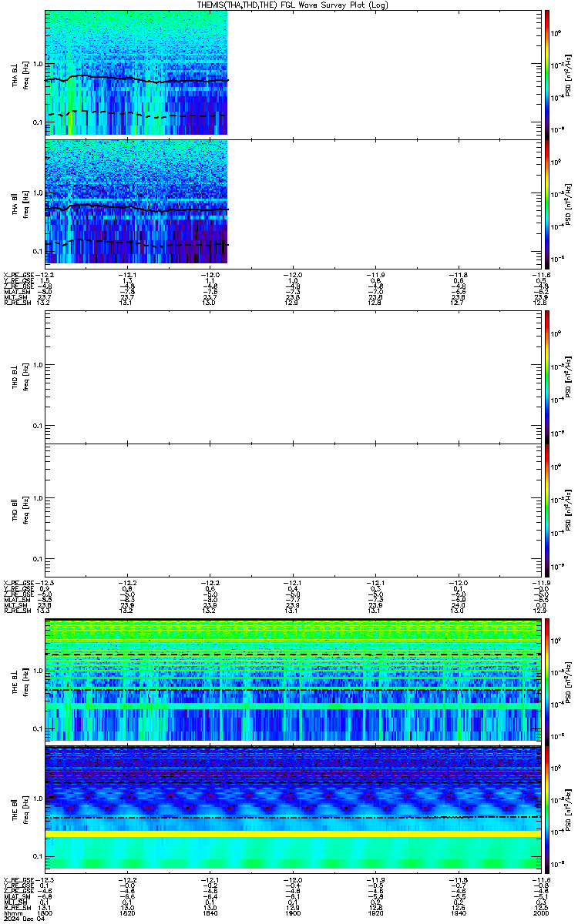Viewport: 578px width, 924px height.
Task: Click the 1900 time tick label
Action: pyautogui.click(x=292, y=913)
